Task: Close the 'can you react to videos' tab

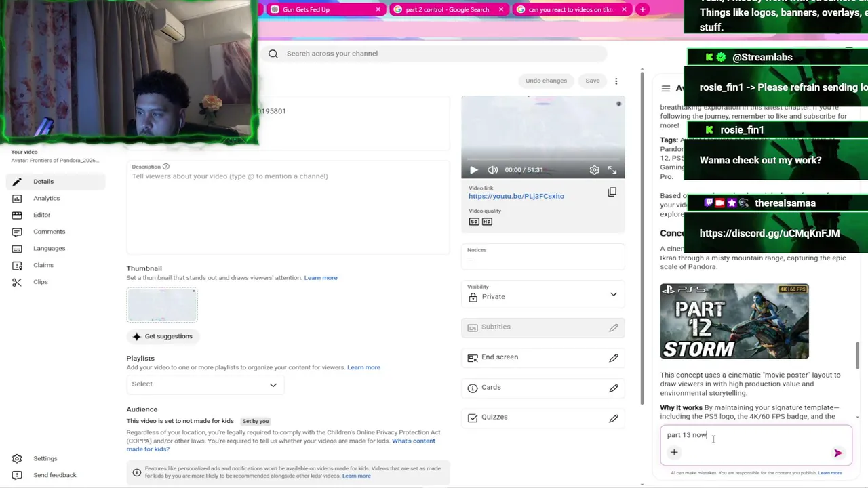Action: 624,9
